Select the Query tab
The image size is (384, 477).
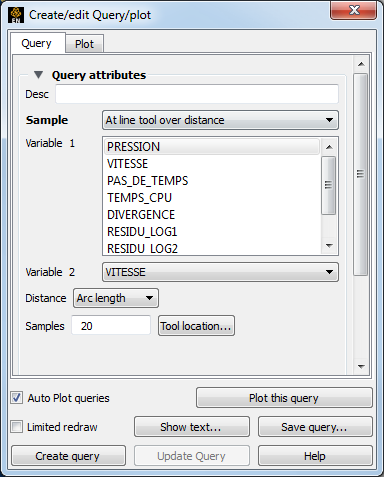pos(37,43)
